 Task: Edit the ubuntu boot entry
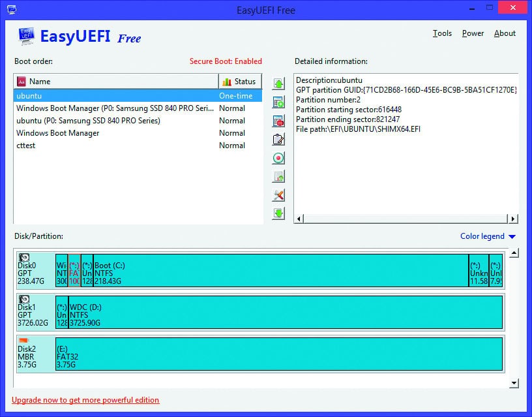point(277,139)
